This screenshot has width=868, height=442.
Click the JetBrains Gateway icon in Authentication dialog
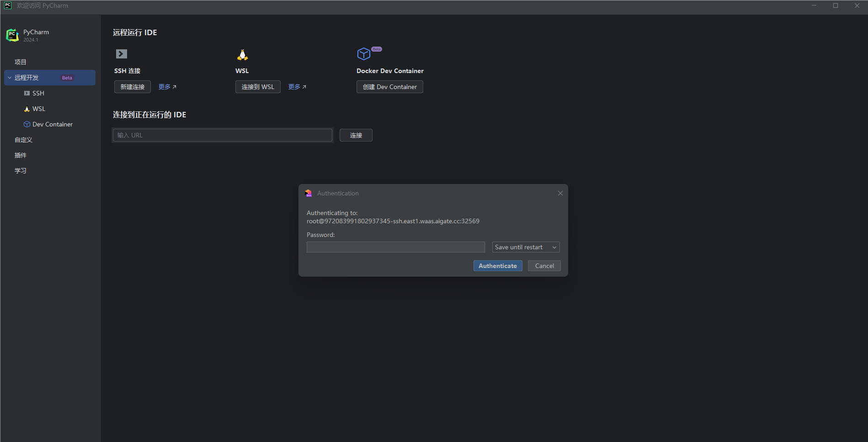click(x=309, y=193)
